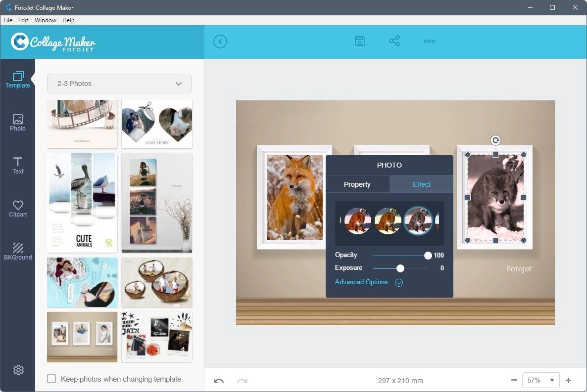
Task: Open the BKGround sidebar panel
Action: [18, 252]
